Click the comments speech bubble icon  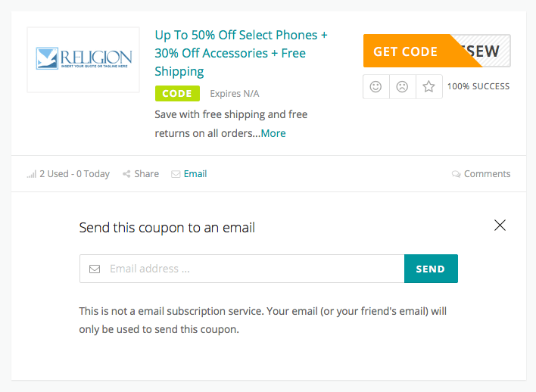pos(456,174)
